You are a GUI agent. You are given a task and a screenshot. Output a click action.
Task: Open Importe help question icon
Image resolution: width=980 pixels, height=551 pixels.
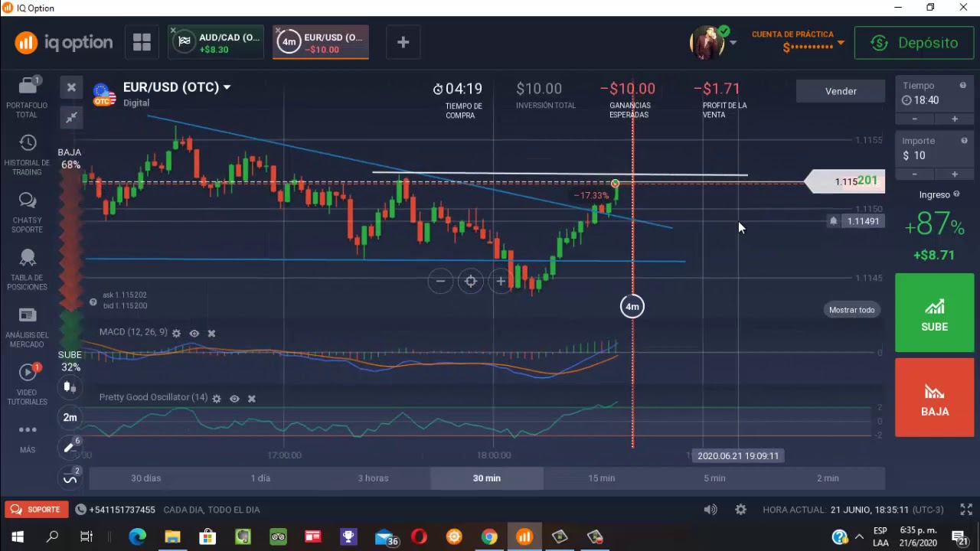tap(963, 141)
